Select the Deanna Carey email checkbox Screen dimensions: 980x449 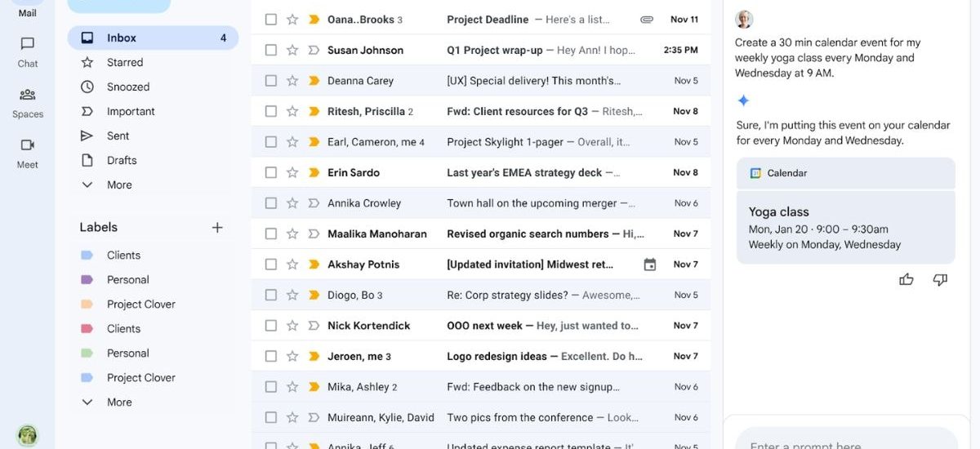click(271, 81)
